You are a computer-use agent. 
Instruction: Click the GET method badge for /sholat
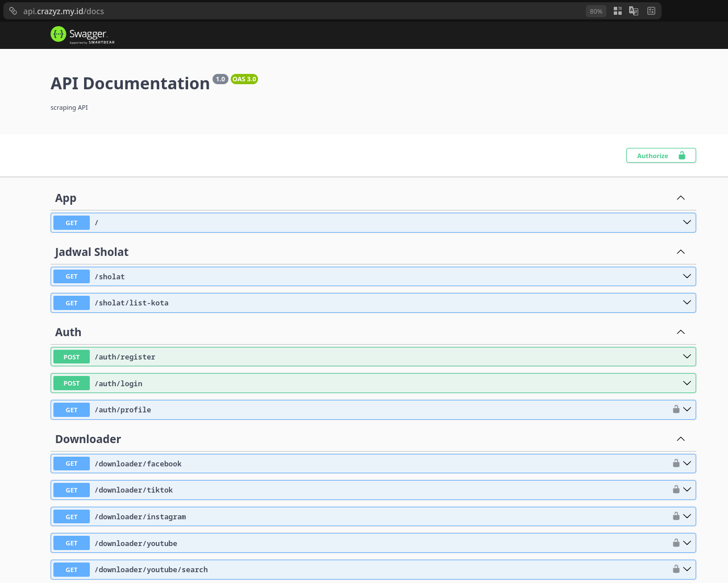72,276
